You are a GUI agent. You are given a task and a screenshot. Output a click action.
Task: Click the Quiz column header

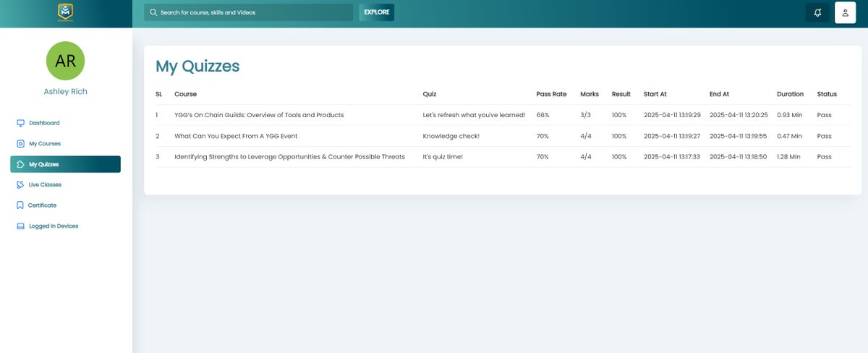pos(430,94)
